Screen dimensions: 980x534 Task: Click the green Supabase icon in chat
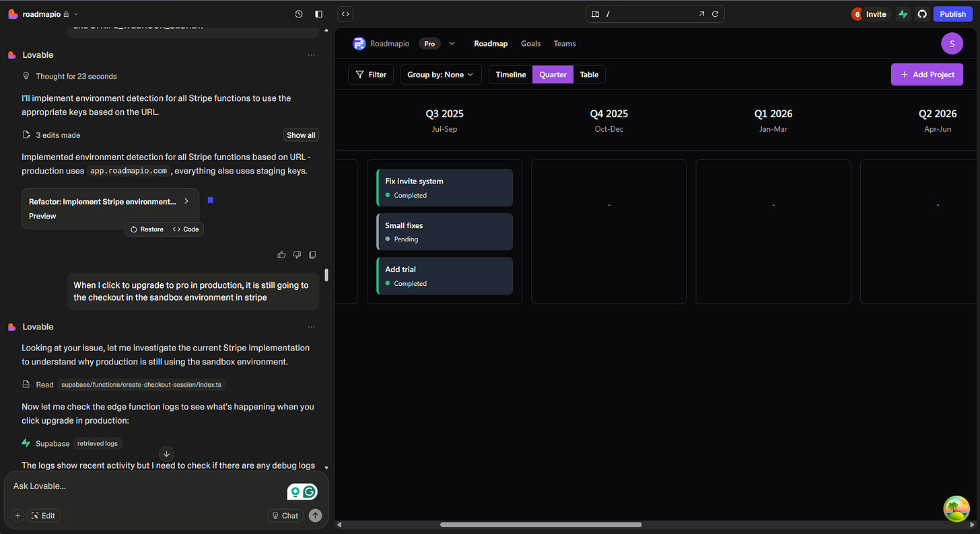[26, 443]
